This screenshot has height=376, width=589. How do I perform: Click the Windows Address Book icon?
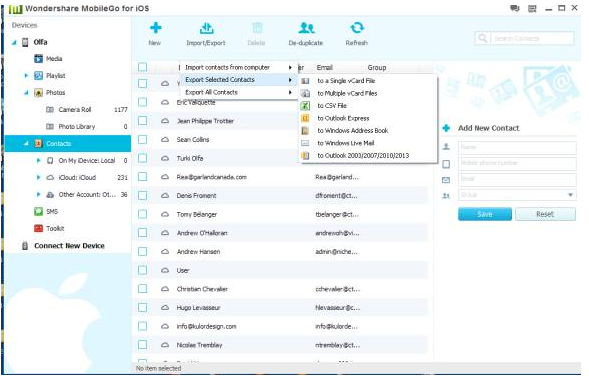point(305,131)
